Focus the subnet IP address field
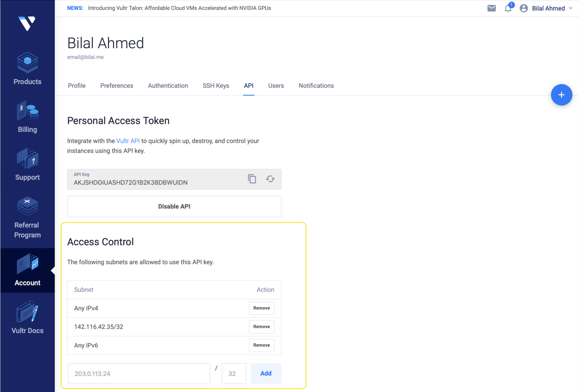 [x=139, y=374]
